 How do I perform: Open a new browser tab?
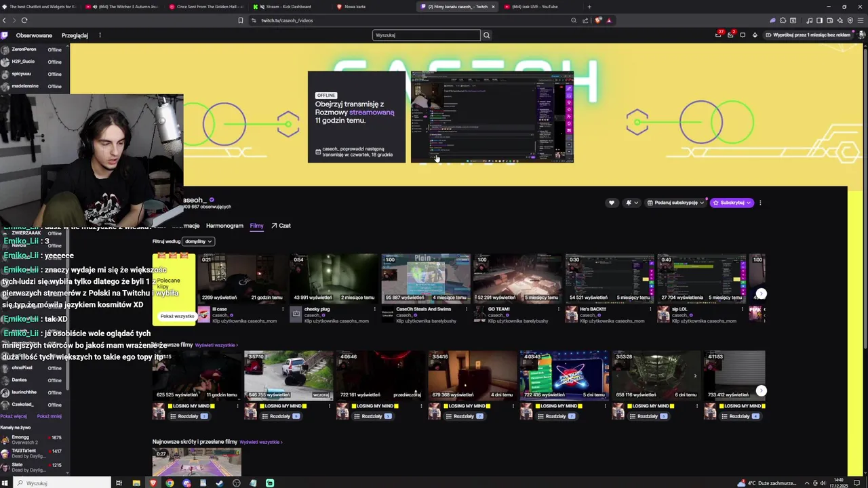[x=589, y=7]
